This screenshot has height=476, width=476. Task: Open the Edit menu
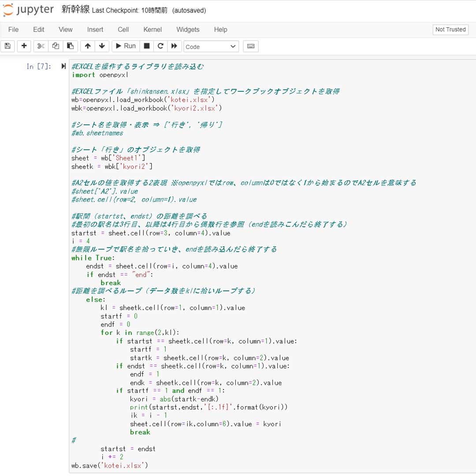38,30
